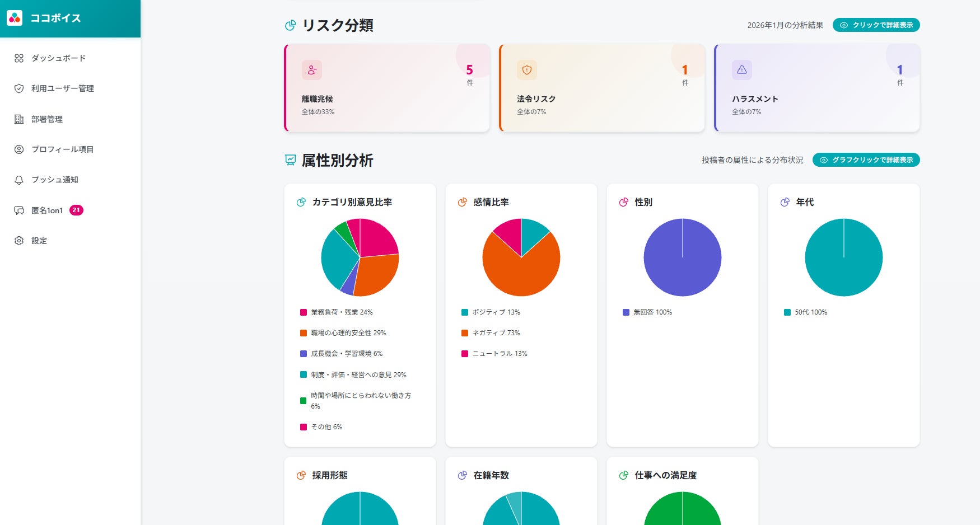
Task: Click the chat bubble icon for 匿名1on1
Action: pos(19,210)
